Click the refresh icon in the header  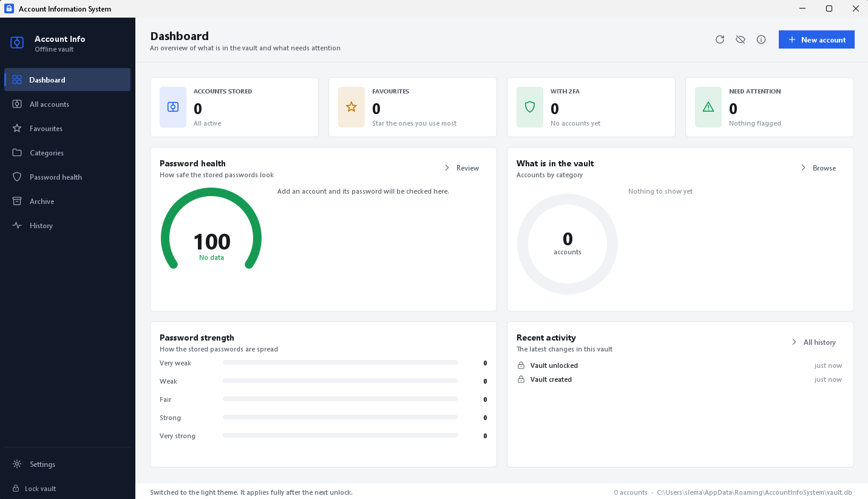[x=720, y=39]
